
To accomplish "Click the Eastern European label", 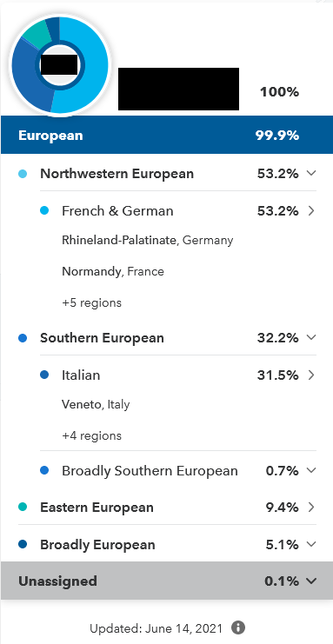I will [97, 508].
